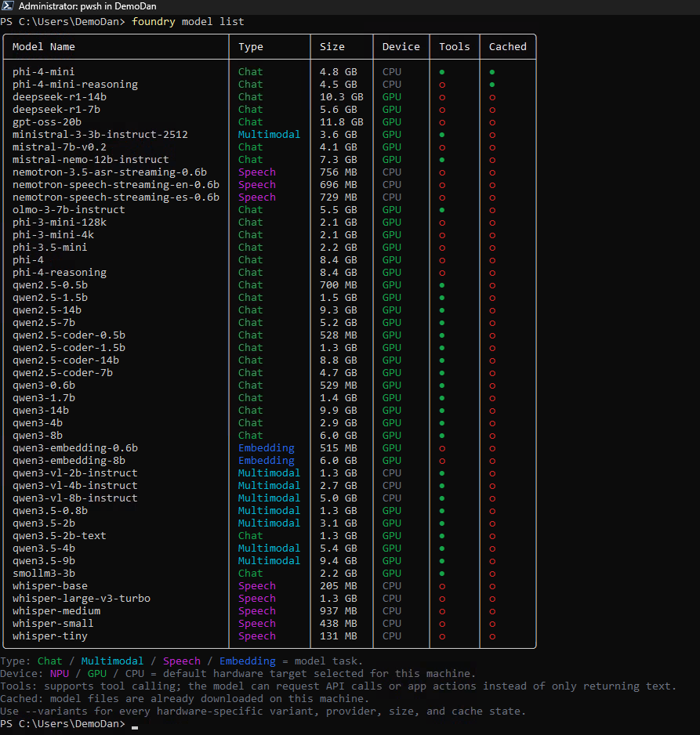The height and width of the screenshot is (735, 700).
Task: Click green Tools dot for mistral-nemo-12b-instruct
Action: [441, 160]
